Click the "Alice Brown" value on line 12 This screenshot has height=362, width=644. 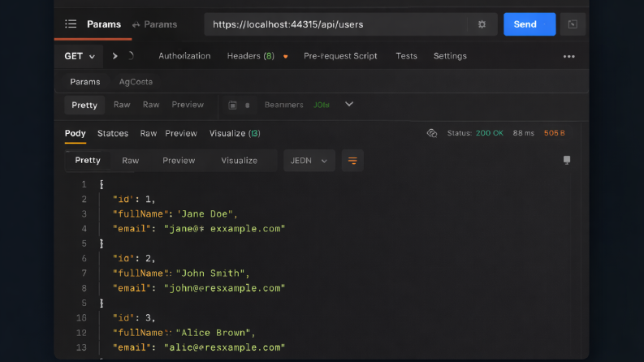click(214, 333)
